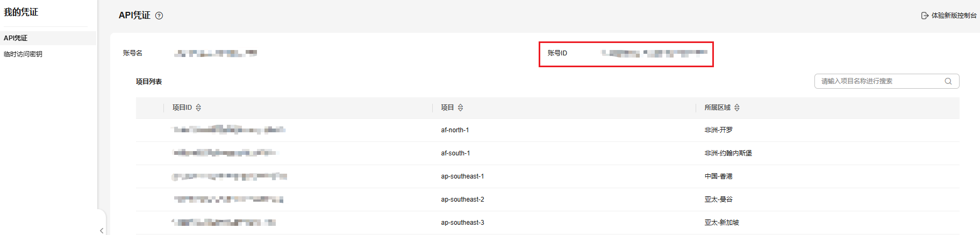Viewport: 980px width, 235px height.
Task: Click the af-north-1 project name
Action: point(455,130)
